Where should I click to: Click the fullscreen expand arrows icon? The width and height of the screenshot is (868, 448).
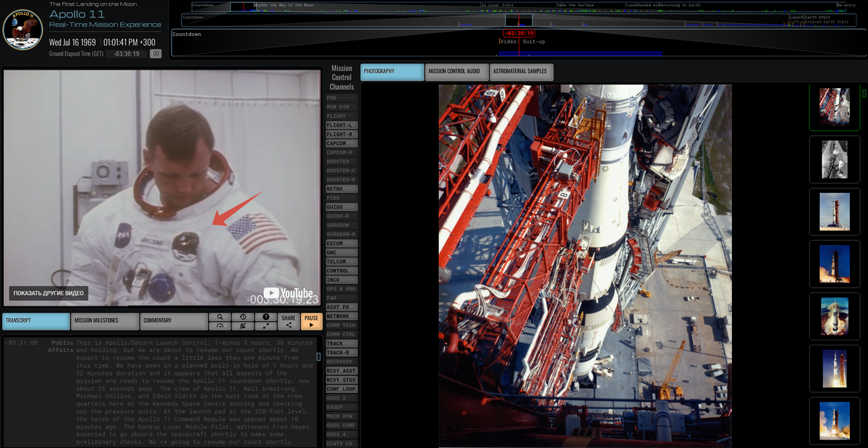pyautogui.click(x=266, y=326)
